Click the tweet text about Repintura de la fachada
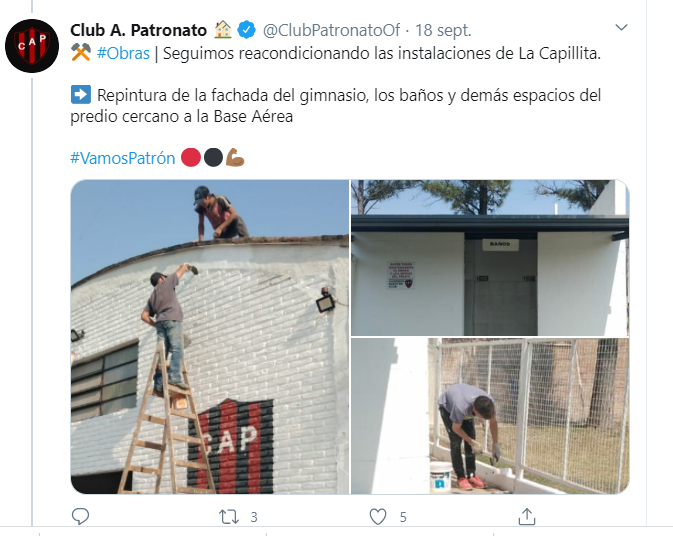 pyautogui.click(x=336, y=106)
